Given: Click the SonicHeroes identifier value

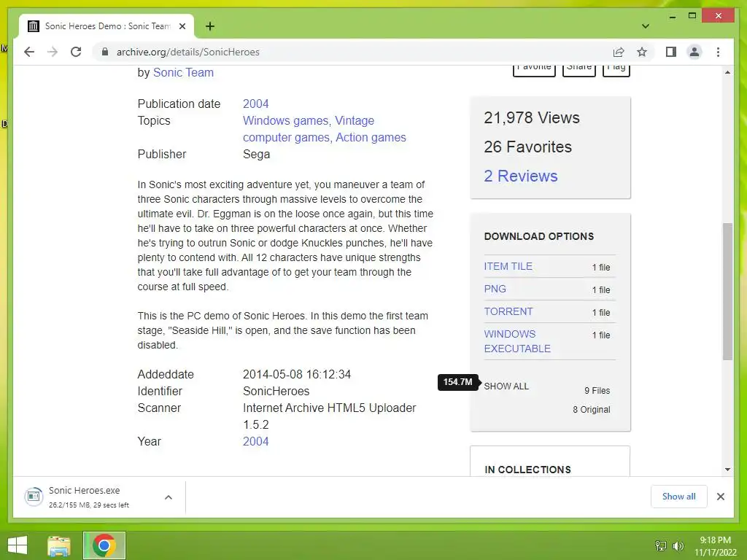Looking at the screenshot, I should [276, 391].
